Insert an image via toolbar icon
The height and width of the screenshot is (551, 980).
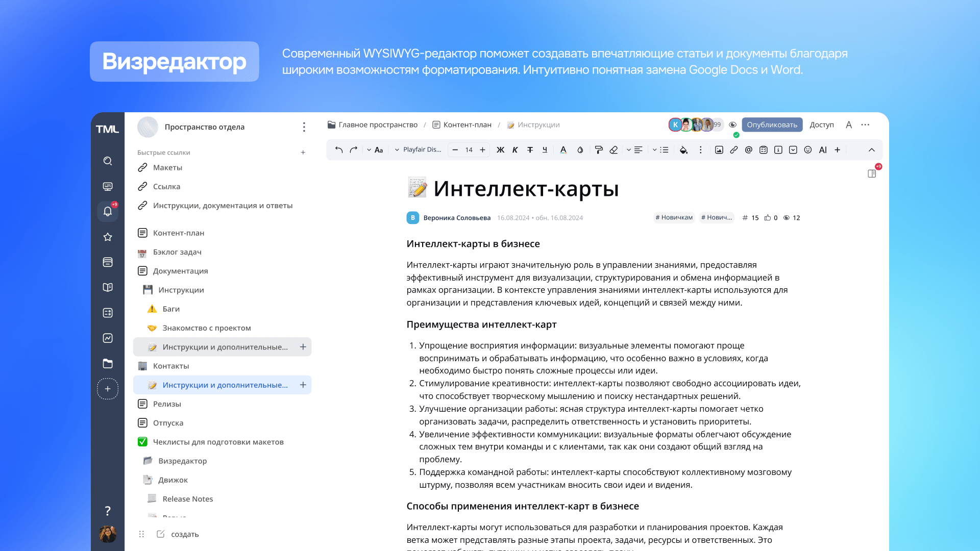[x=719, y=150]
